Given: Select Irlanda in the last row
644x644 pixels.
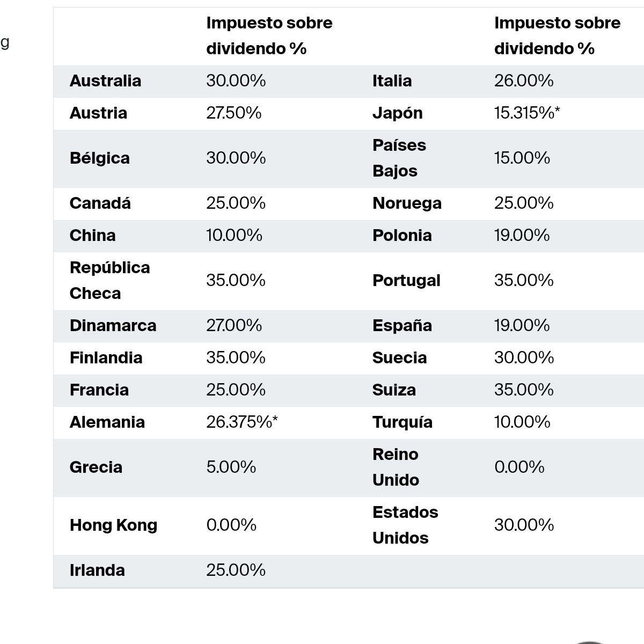Looking at the screenshot, I should click(97, 570).
